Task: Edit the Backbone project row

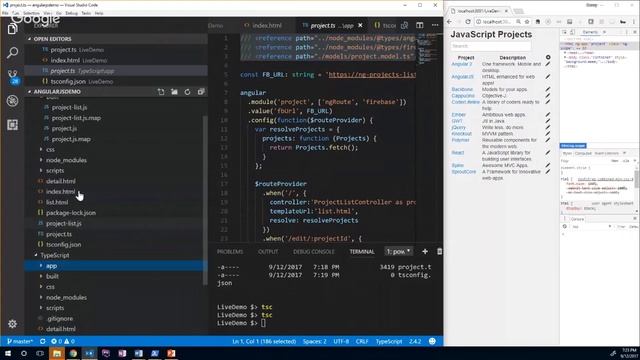Action: pyautogui.click(x=548, y=89)
